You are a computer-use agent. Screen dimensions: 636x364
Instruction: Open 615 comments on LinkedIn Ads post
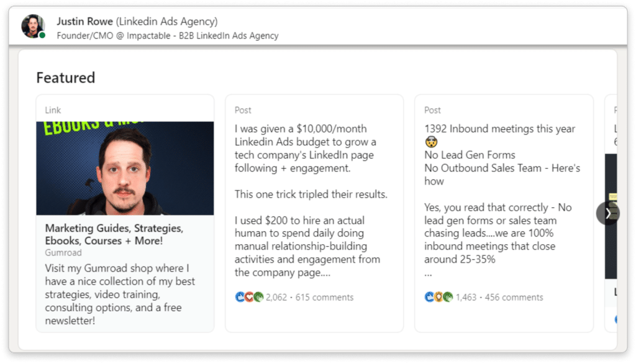coord(324,298)
